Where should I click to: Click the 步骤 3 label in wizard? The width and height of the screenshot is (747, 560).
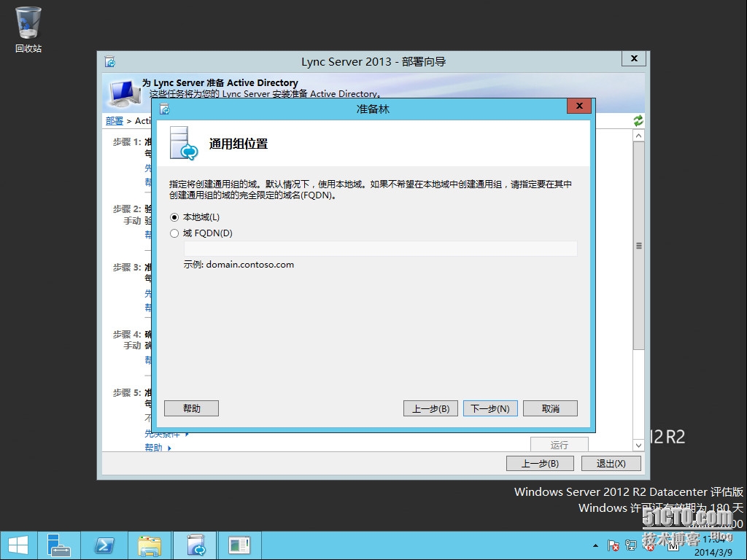(x=127, y=267)
